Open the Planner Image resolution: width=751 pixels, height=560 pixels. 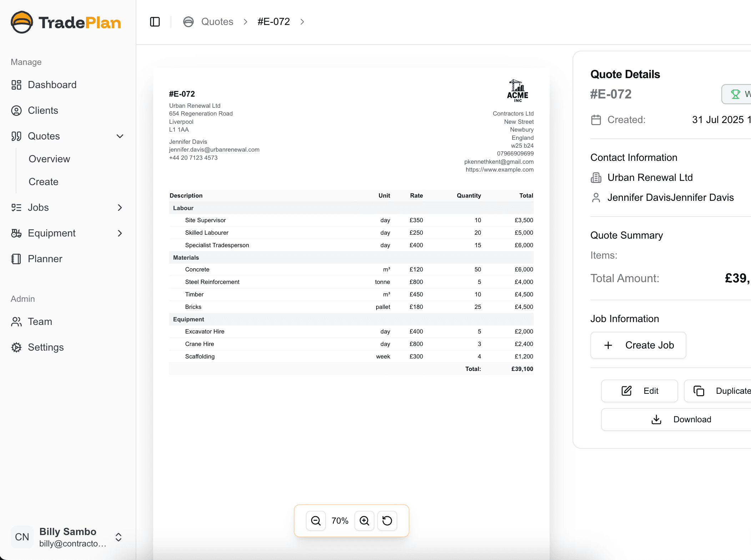click(x=45, y=259)
